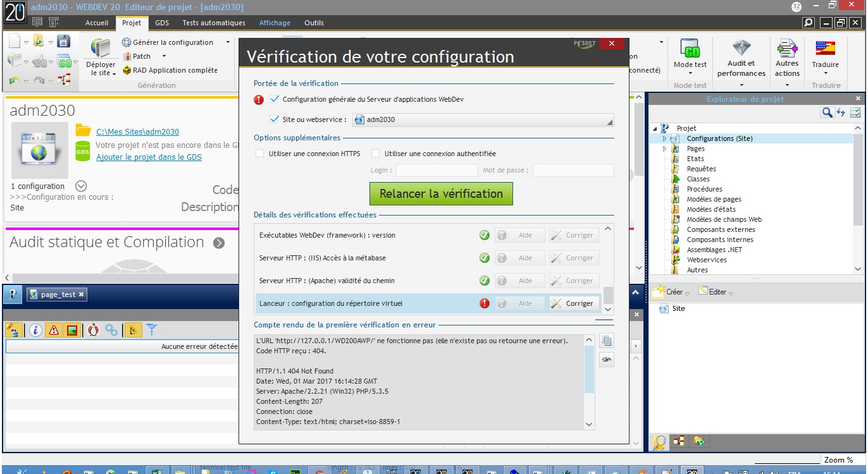Click the info filter icon in error pane

tap(35, 330)
